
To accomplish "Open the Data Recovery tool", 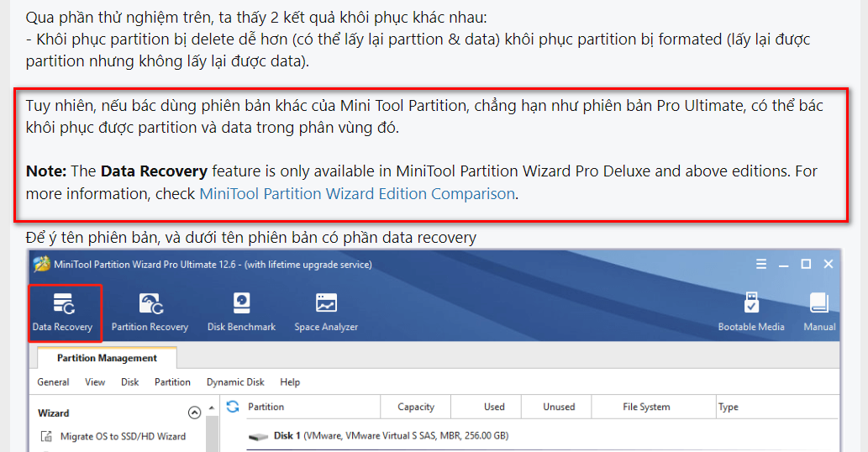I will tap(64, 313).
